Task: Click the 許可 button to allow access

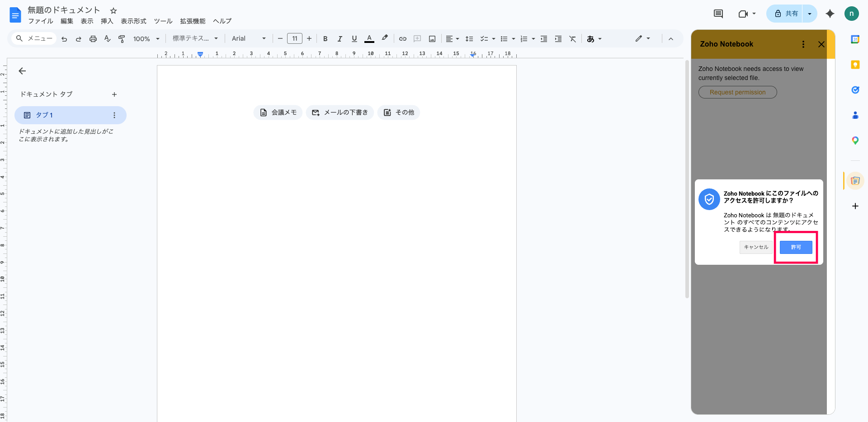Action: pyautogui.click(x=796, y=247)
